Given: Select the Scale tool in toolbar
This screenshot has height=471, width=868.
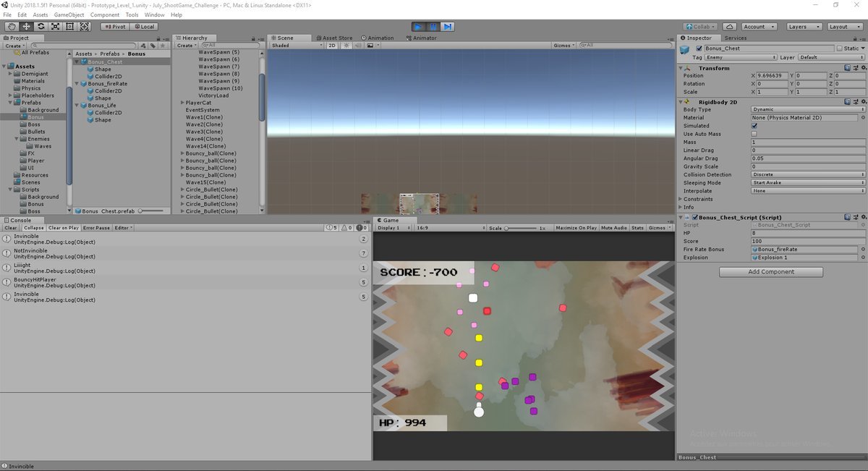Looking at the screenshot, I should click(55, 27).
